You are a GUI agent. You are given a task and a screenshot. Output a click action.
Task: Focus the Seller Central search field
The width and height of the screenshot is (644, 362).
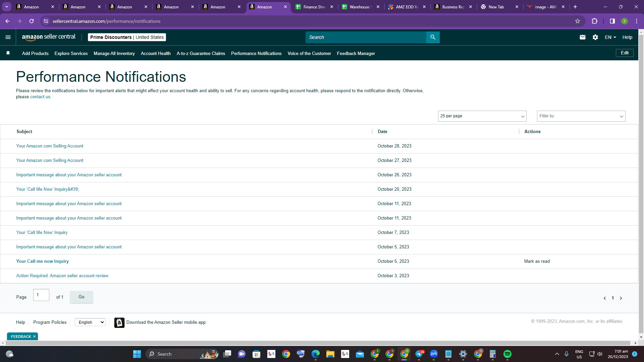(366, 37)
